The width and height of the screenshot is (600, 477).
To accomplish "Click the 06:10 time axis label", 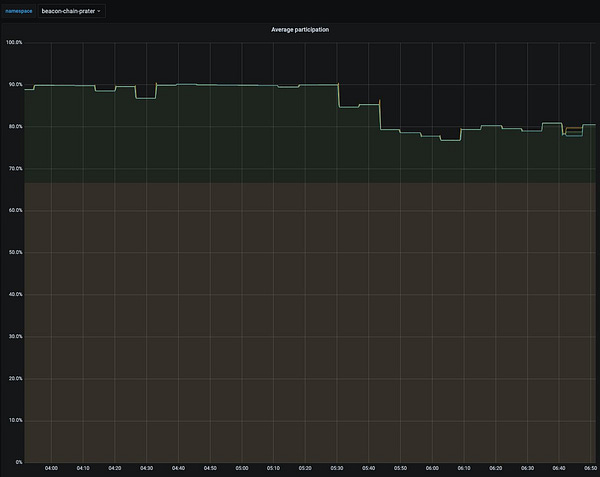I will tap(464, 468).
